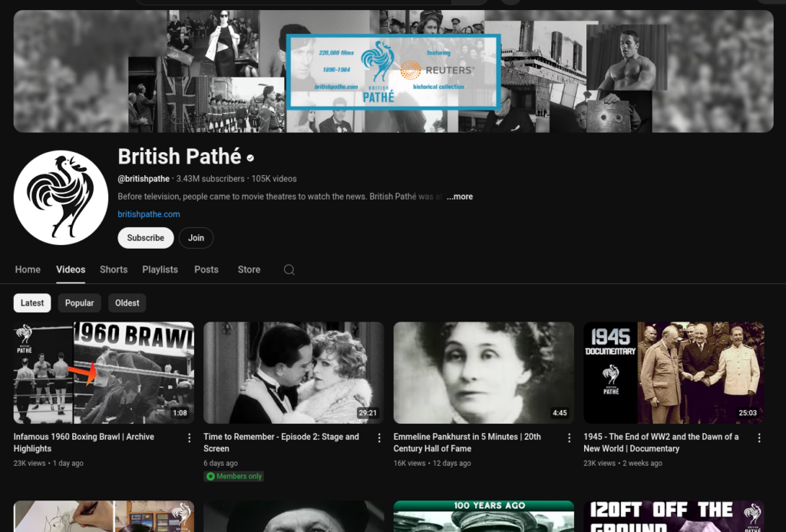The height and width of the screenshot is (532, 786).
Task: Click the @britishpathe channel handle
Action: coord(144,179)
